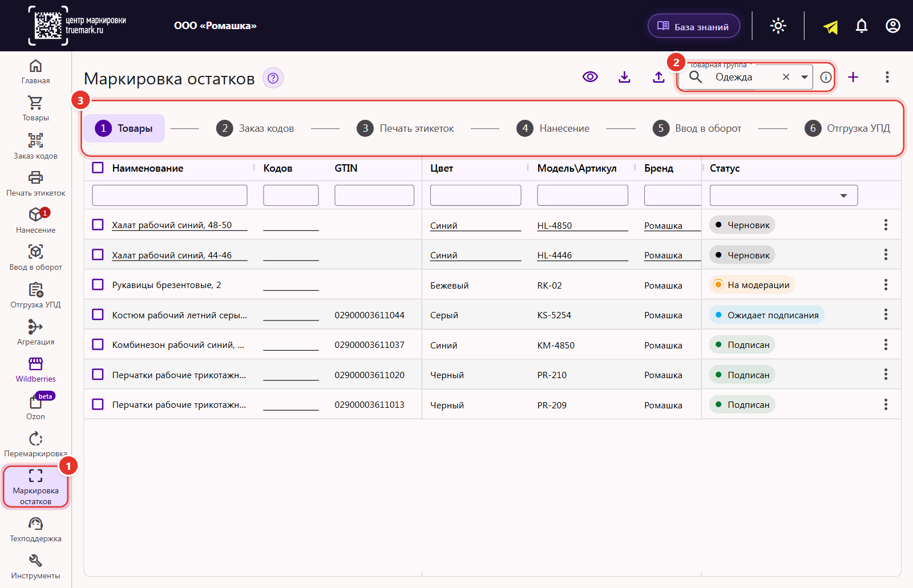The image size is (913, 588).
Task: Open the Главная sidebar section
Action: coord(35,72)
